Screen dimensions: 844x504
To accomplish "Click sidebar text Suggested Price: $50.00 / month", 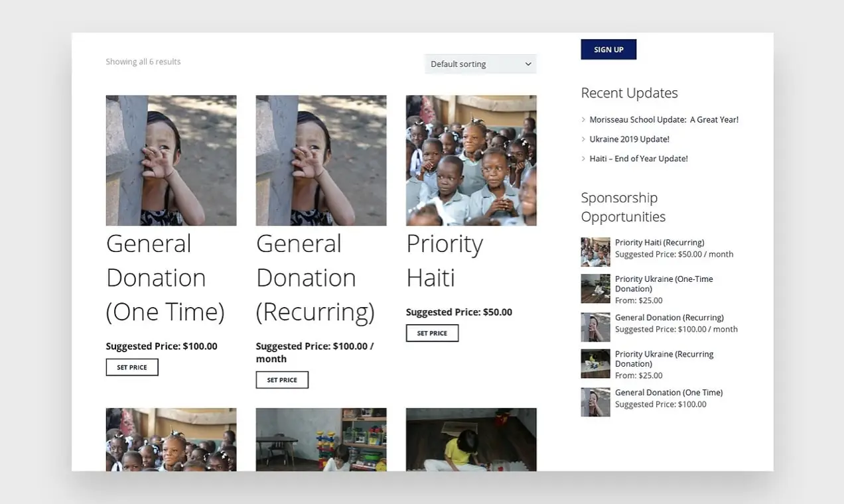I will pos(674,255).
